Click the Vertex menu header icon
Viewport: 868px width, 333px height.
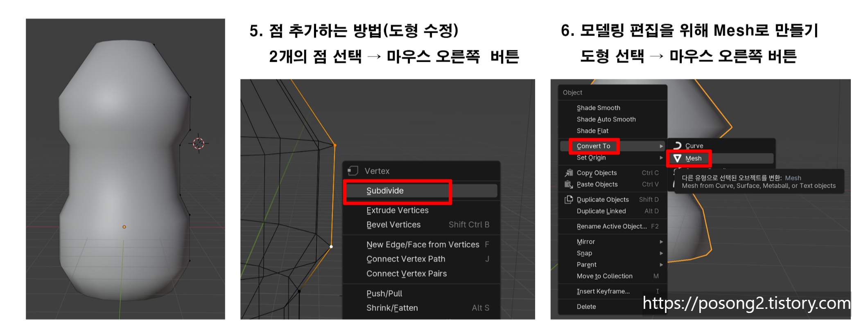[x=353, y=171]
